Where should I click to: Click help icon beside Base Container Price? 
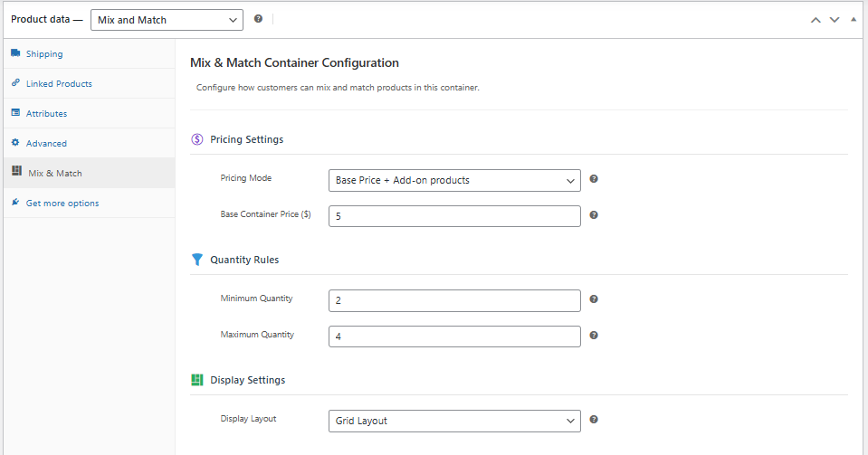tap(594, 215)
